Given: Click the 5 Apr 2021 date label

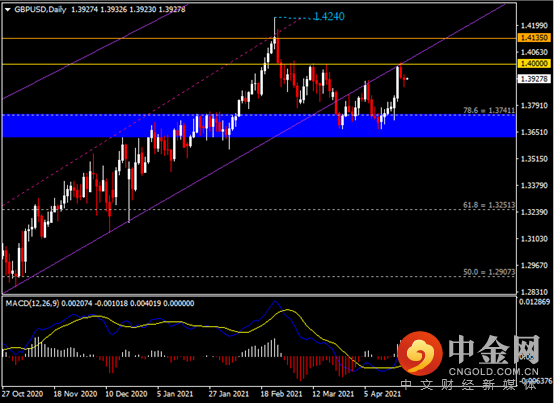Looking at the screenshot, I should point(383,394).
